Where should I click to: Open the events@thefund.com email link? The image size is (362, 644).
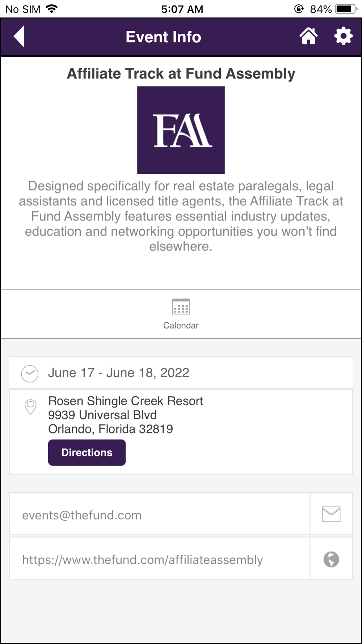82,515
